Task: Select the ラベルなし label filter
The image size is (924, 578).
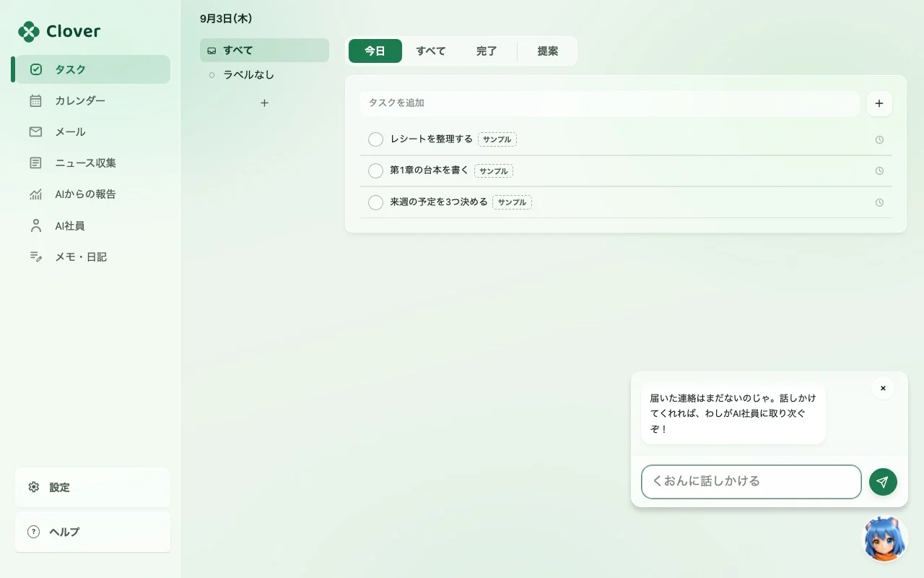Action: [264, 74]
